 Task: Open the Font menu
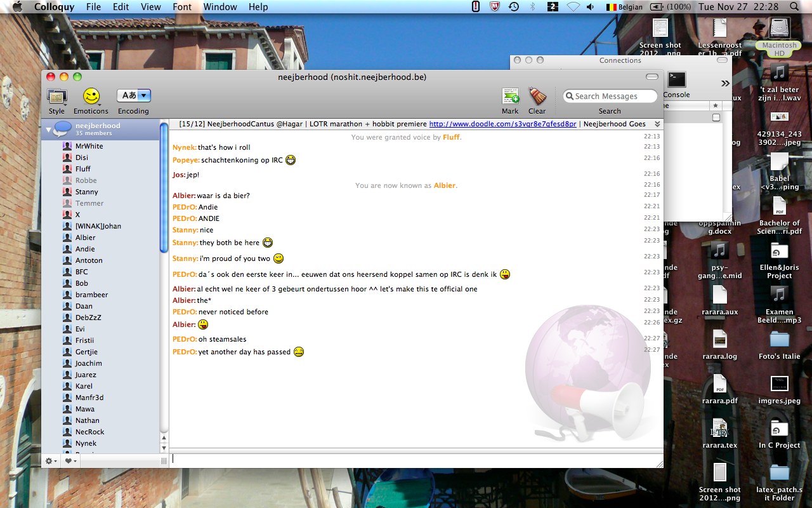(x=182, y=7)
